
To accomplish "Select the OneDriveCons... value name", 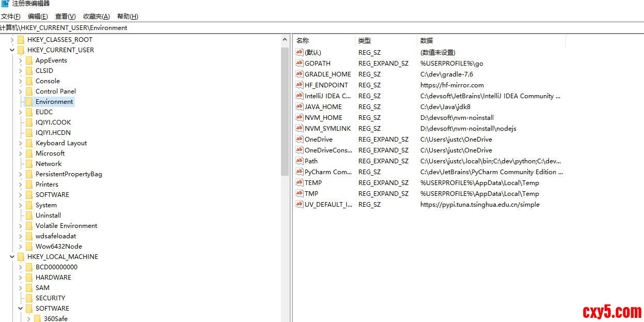I will (x=328, y=150).
